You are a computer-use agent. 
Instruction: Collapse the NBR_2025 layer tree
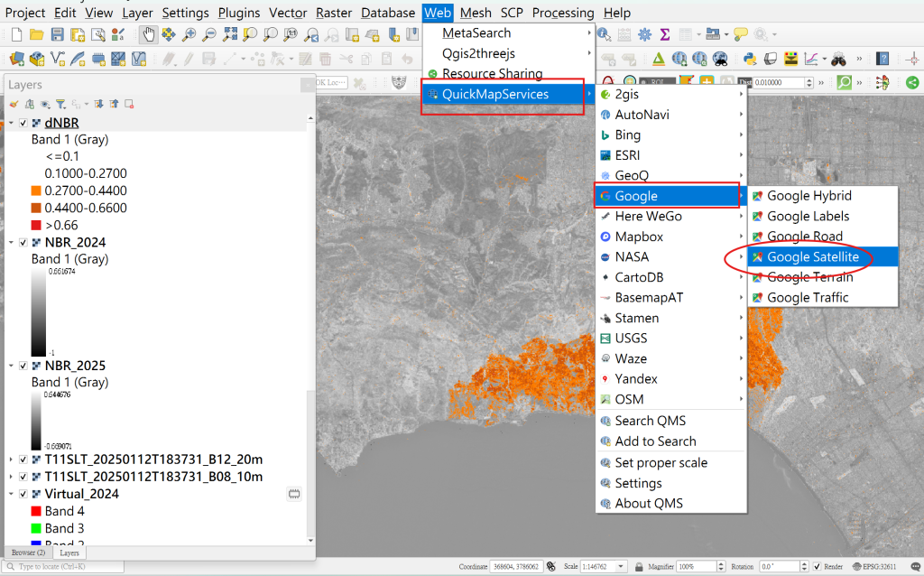[11, 367]
